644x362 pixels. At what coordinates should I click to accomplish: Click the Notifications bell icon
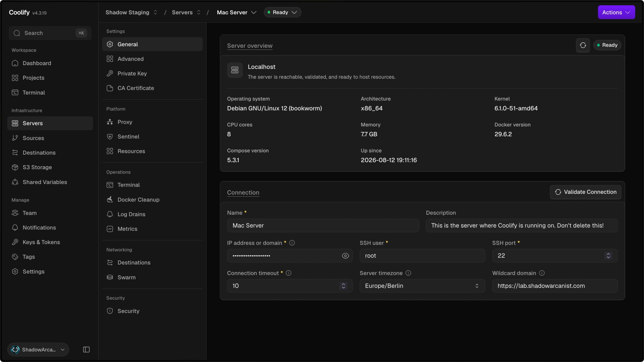(x=15, y=228)
